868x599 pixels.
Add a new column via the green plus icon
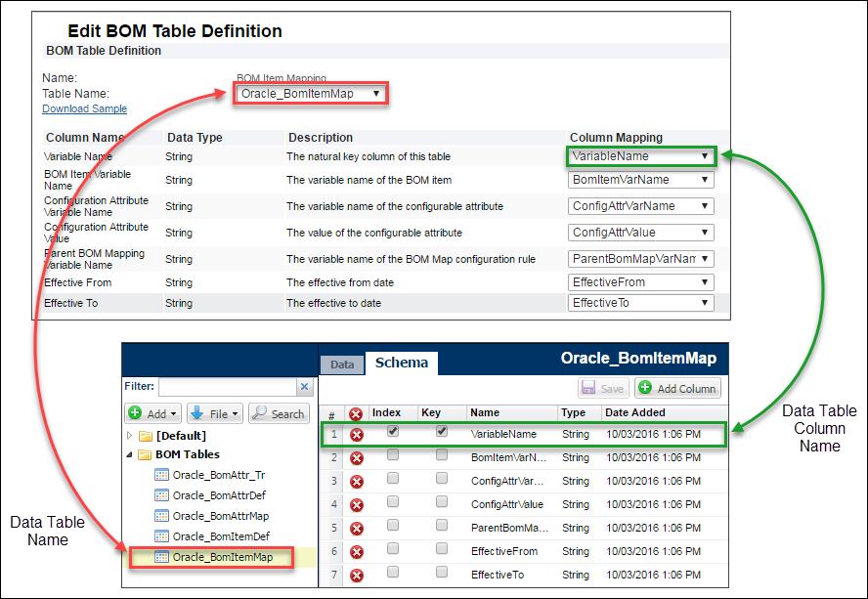point(645,388)
